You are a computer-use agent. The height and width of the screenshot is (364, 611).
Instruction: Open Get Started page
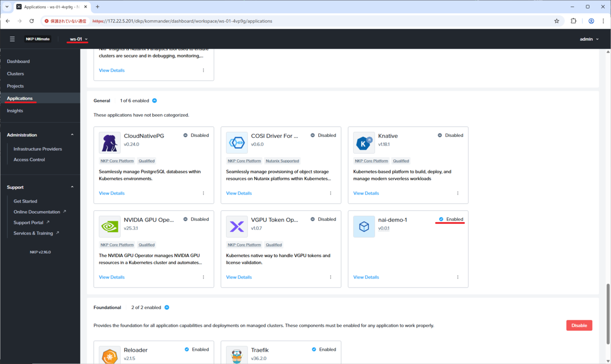(25, 201)
